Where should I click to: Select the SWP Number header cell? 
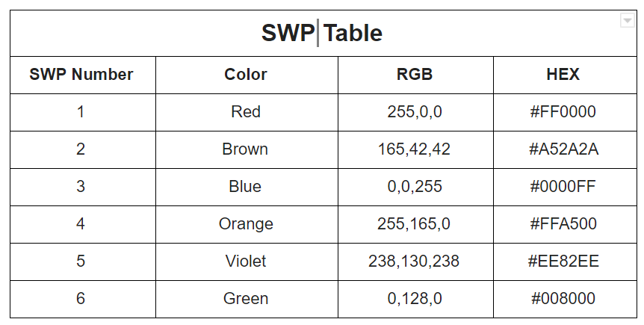click(x=83, y=75)
